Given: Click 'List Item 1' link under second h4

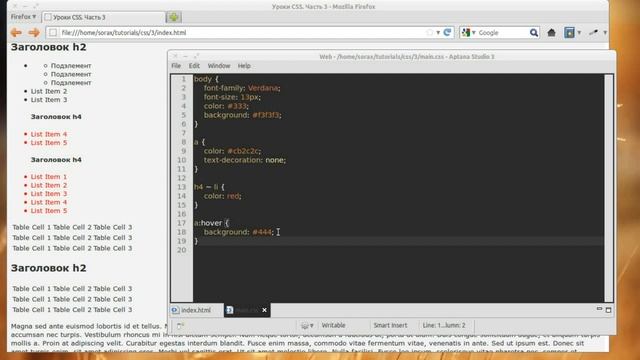Looking at the screenshot, I should coord(49,176).
